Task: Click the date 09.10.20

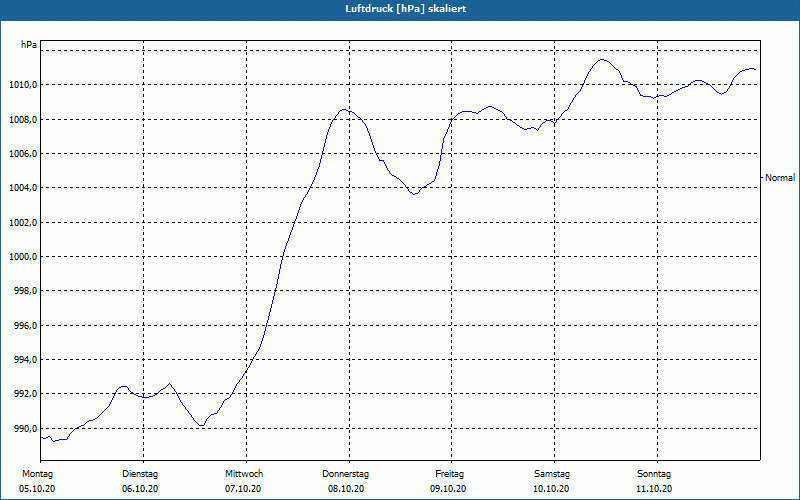Action: [448, 489]
